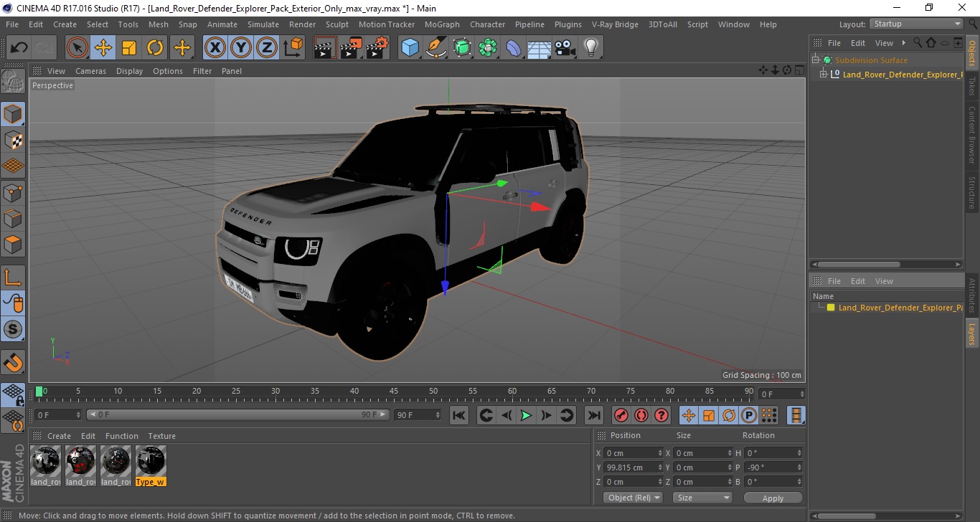
Task: Go to end of animation
Action: pos(593,415)
